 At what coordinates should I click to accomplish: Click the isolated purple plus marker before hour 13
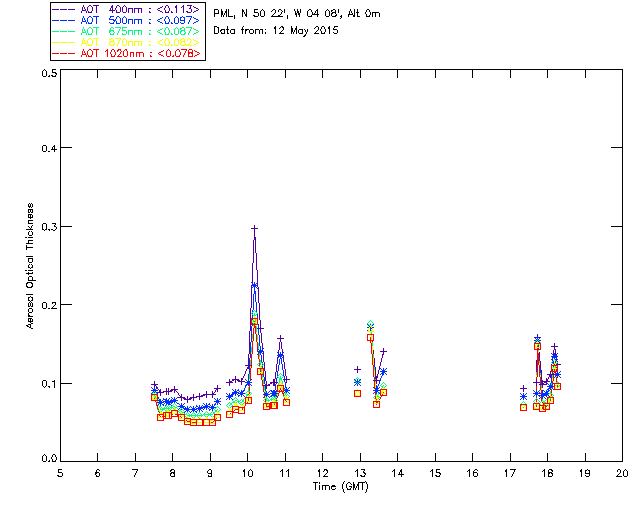[358, 370]
